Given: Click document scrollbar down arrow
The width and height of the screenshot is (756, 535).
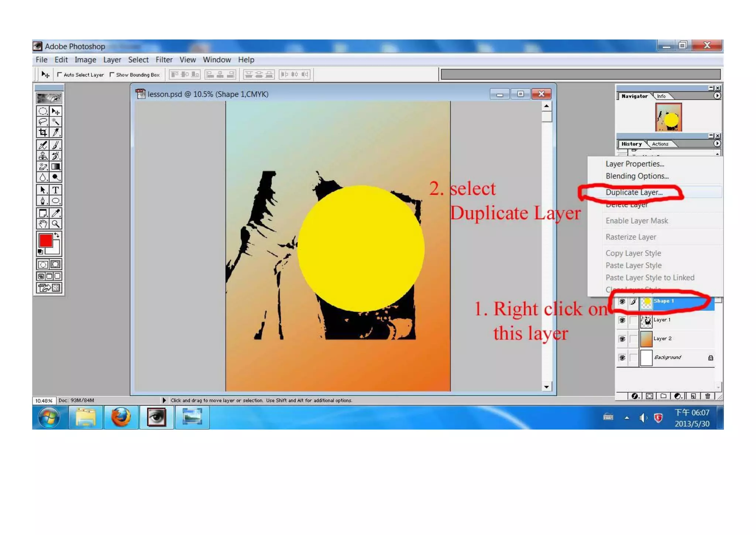Looking at the screenshot, I should (547, 387).
